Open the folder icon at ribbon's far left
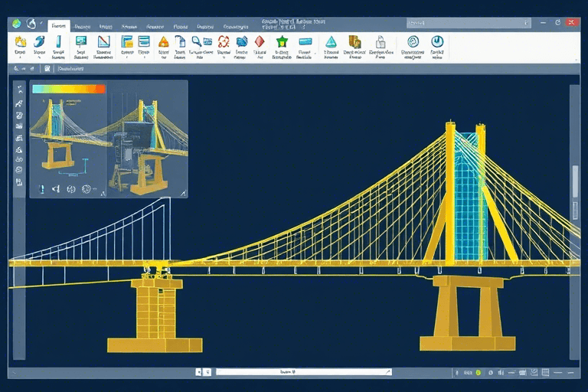Viewport: 588px width, 392px height. [x=20, y=42]
